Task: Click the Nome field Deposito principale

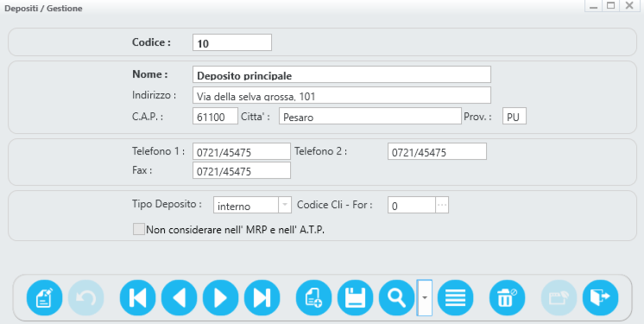Action: tap(342, 74)
